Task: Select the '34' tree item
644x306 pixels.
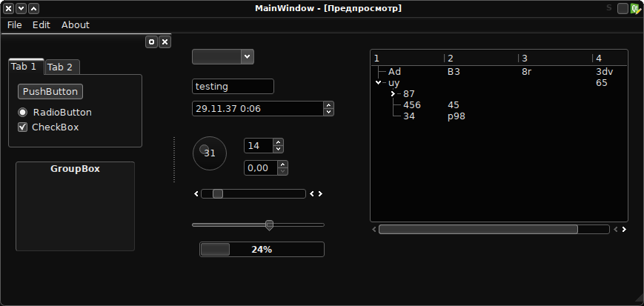Action: (x=409, y=116)
